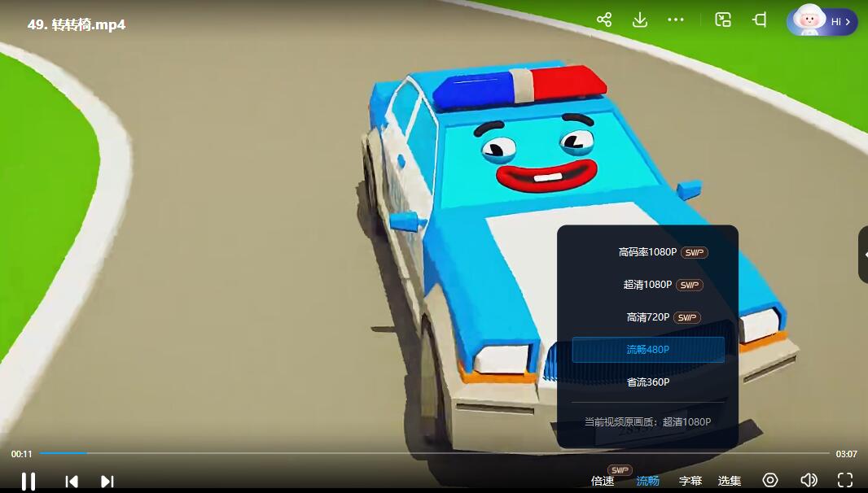Click the SVIP badge beside 超清1080P option
This screenshot has height=493, width=868.
(x=689, y=286)
